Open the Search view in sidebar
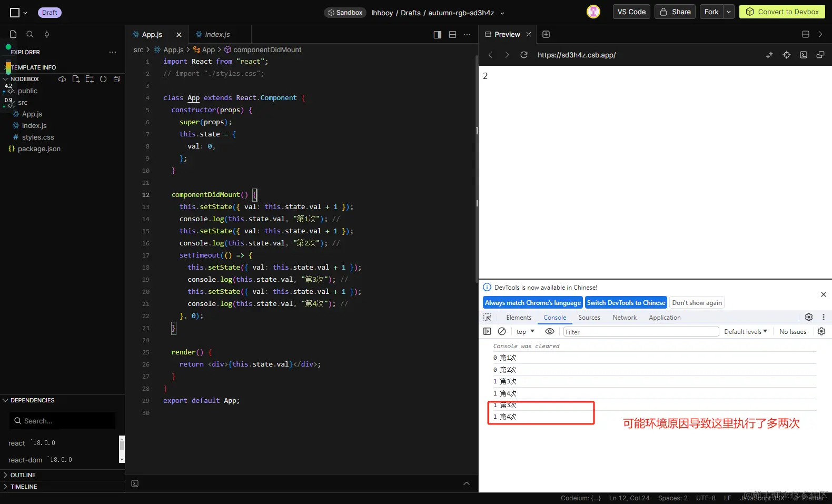 point(30,34)
